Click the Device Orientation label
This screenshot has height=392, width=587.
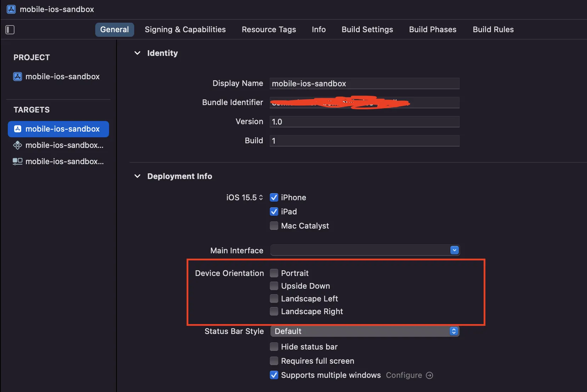pyautogui.click(x=229, y=273)
